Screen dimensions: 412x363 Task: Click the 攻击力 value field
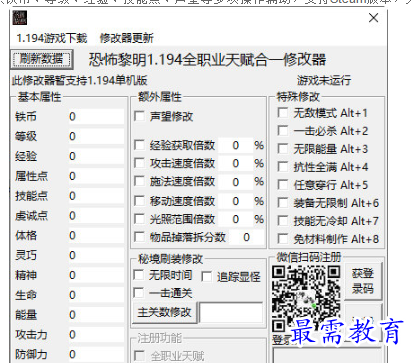point(96,335)
